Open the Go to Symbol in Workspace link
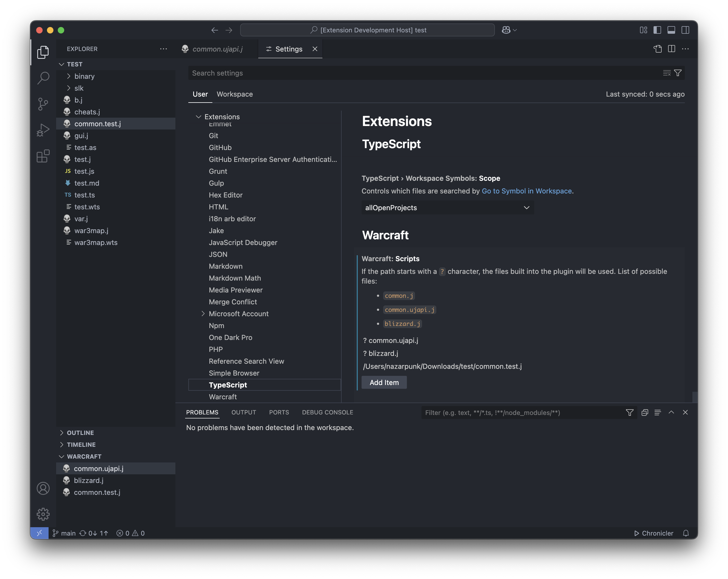Image resolution: width=728 pixels, height=579 pixels. tap(526, 191)
